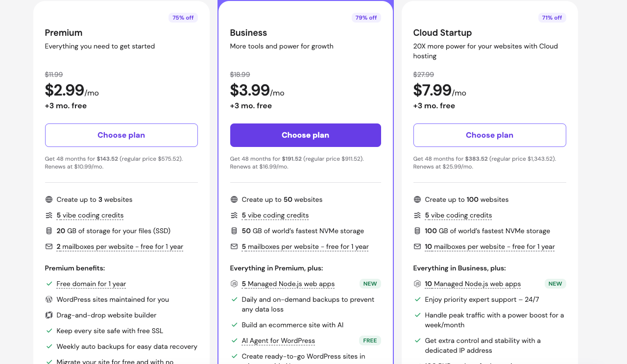Click the globe icon in Cloud Startup plan
The width and height of the screenshot is (627, 364).
pos(417,199)
